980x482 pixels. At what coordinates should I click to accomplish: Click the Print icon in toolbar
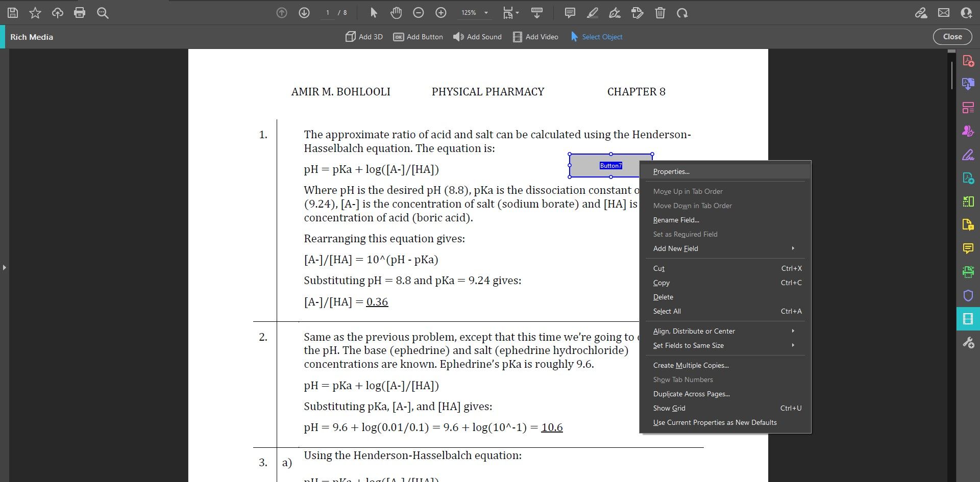tap(80, 13)
